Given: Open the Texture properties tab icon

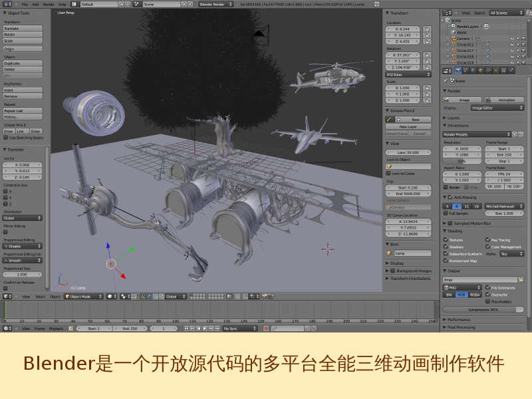Looking at the screenshot, I should pyautogui.click(x=503, y=70).
